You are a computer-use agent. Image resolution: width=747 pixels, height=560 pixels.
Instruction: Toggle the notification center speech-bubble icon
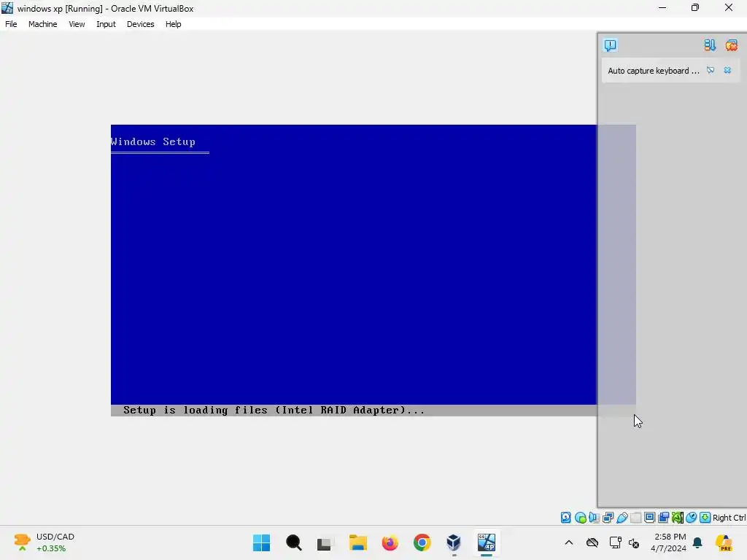(610, 45)
